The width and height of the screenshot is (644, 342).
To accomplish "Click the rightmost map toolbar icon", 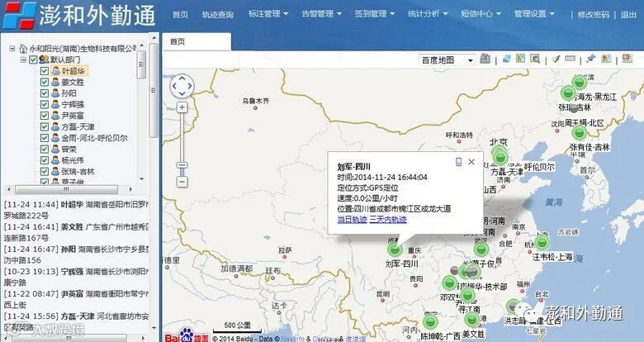I will (627, 59).
